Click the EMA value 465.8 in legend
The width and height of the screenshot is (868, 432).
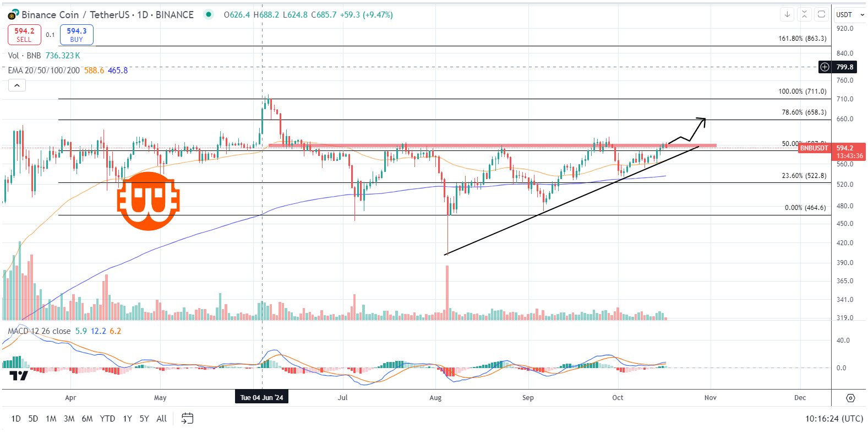coord(118,71)
